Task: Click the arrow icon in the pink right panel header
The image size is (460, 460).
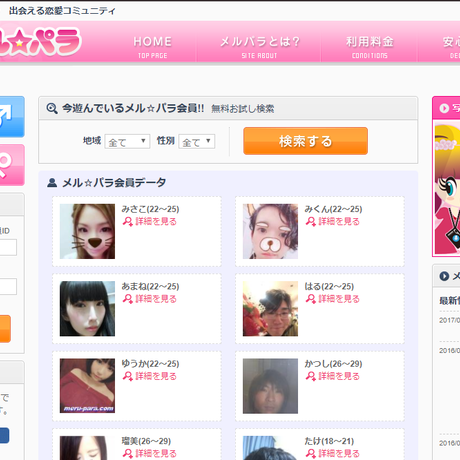Action: click(444, 108)
